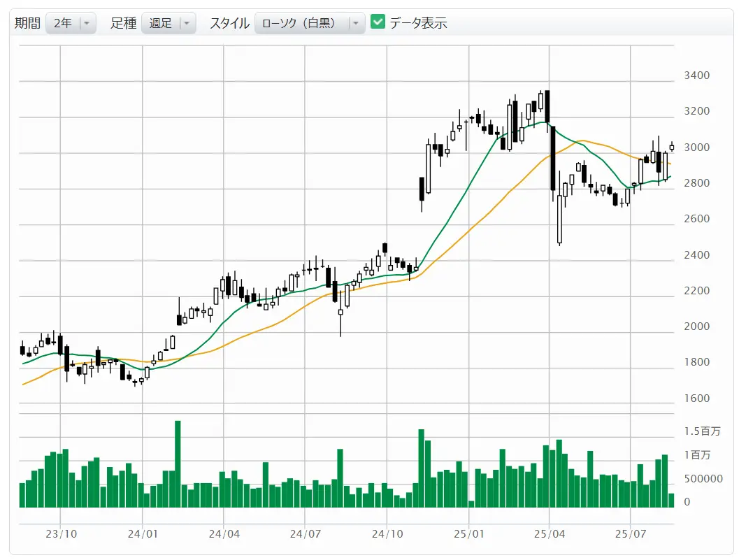The height and width of the screenshot is (560, 739).
Task: Click the 2000 price axis label
Action: coord(696,326)
